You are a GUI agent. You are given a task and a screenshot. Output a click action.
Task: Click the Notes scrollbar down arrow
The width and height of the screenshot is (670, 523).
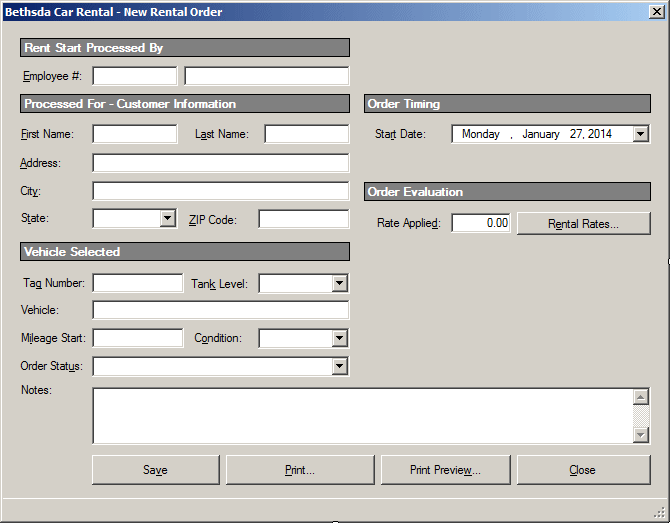(x=641, y=435)
